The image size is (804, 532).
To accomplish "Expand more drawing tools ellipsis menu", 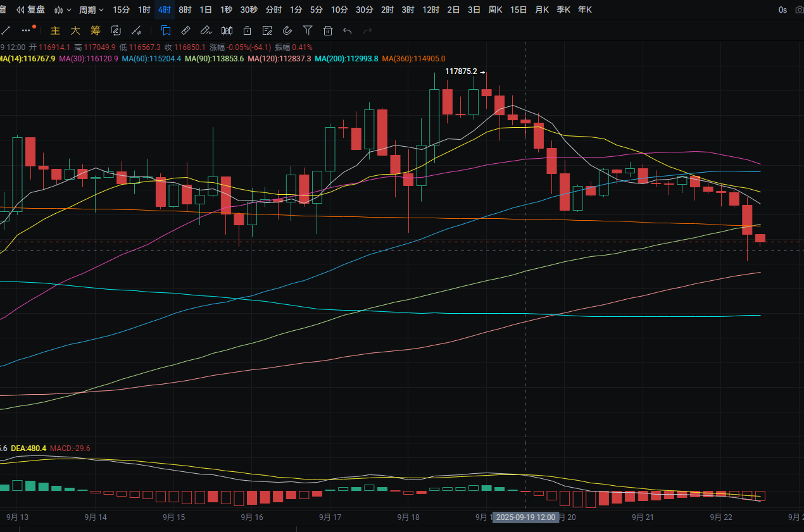I will click(x=27, y=30).
